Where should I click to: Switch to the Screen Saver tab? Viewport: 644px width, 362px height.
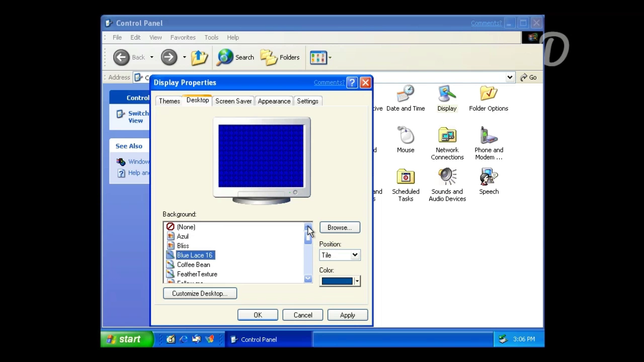pos(233,101)
